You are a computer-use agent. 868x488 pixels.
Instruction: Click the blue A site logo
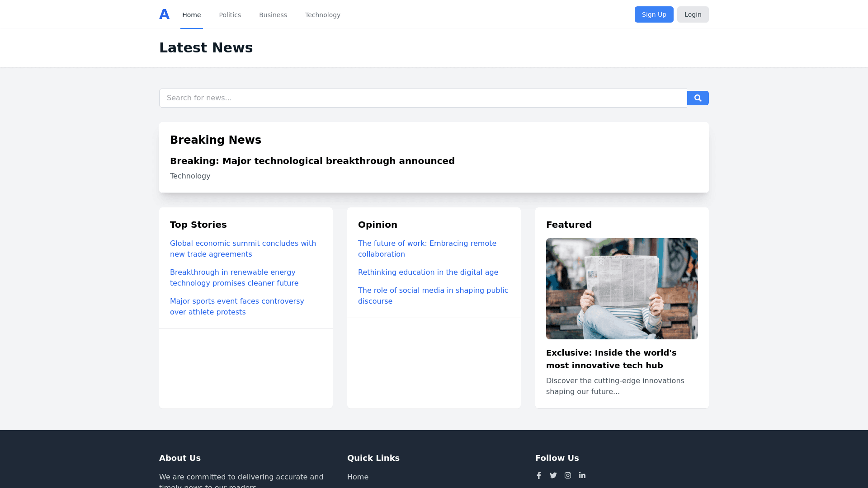(x=164, y=14)
